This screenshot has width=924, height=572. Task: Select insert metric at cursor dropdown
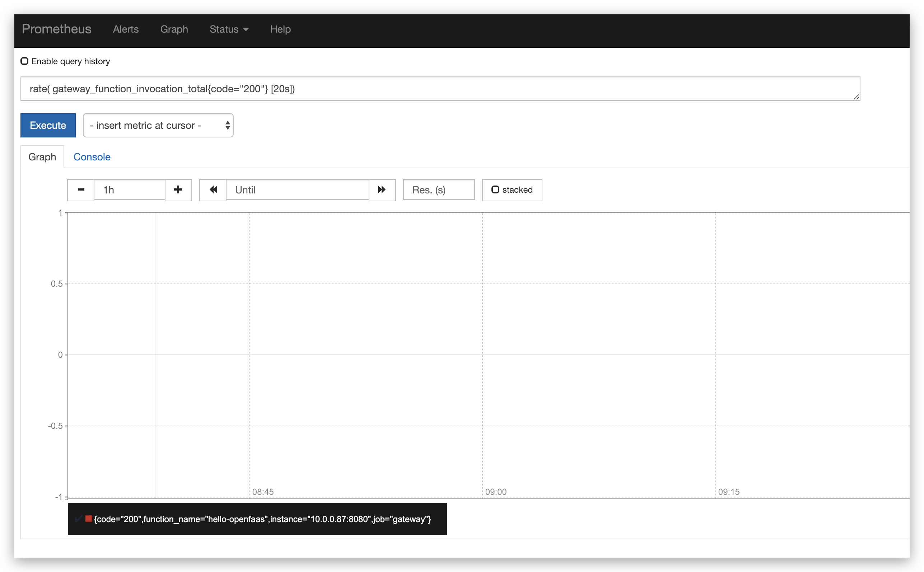pyautogui.click(x=158, y=125)
